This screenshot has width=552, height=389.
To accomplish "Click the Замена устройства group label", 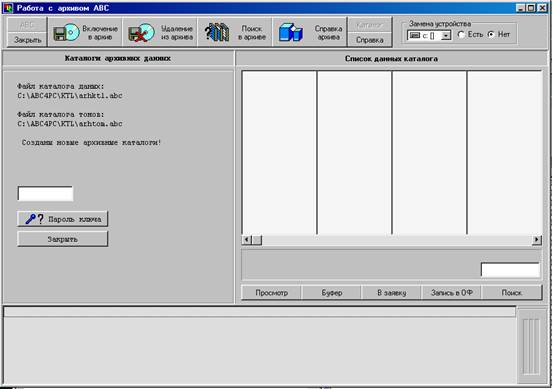I will (440, 24).
